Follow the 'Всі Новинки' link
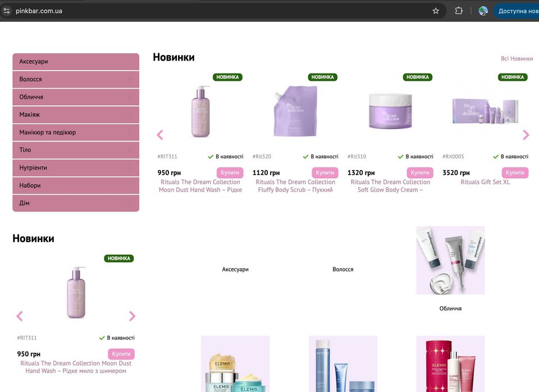This screenshot has height=392, width=539. coord(517,59)
